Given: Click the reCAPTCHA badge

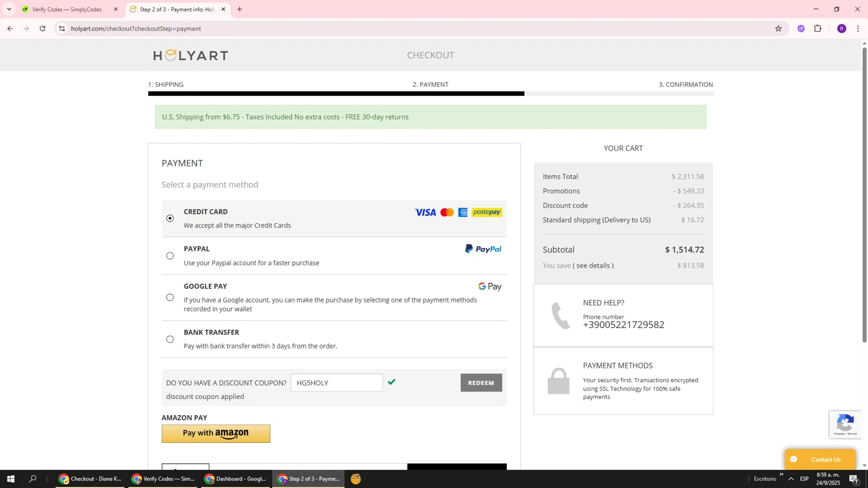Looking at the screenshot, I should (x=845, y=424).
